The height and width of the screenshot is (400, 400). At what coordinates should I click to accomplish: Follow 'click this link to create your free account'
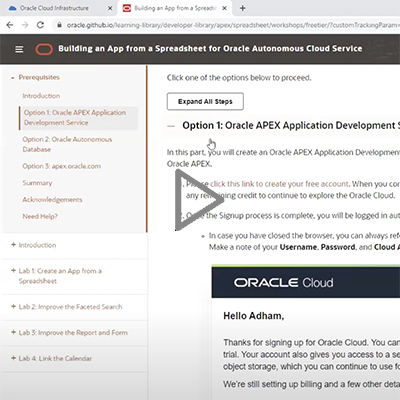[279, 184]
